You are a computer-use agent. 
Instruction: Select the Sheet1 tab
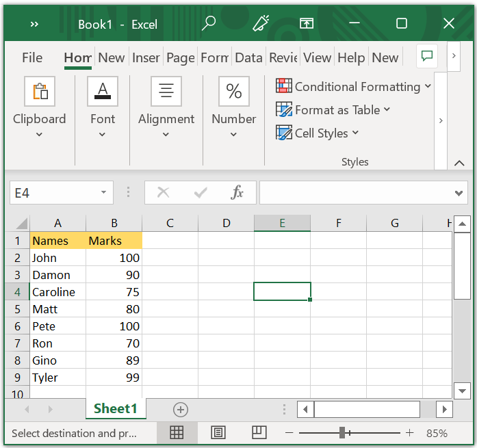point(116,409)
